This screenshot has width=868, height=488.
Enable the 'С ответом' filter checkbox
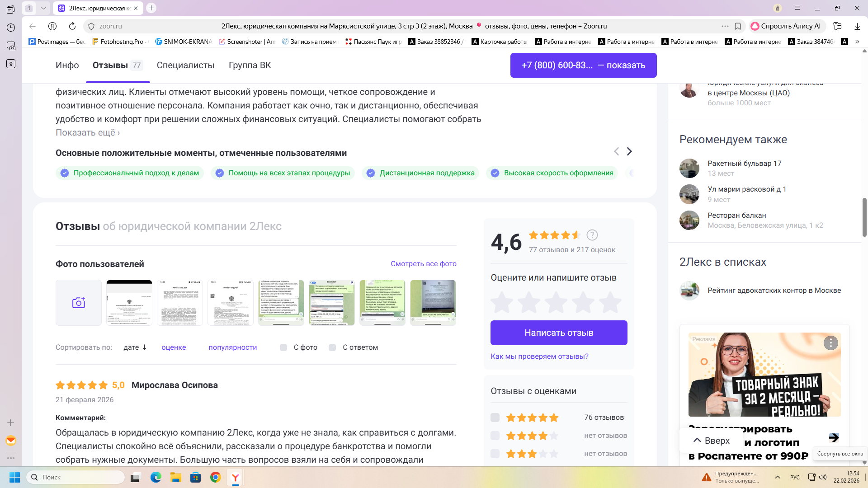[x=332, y=347]
